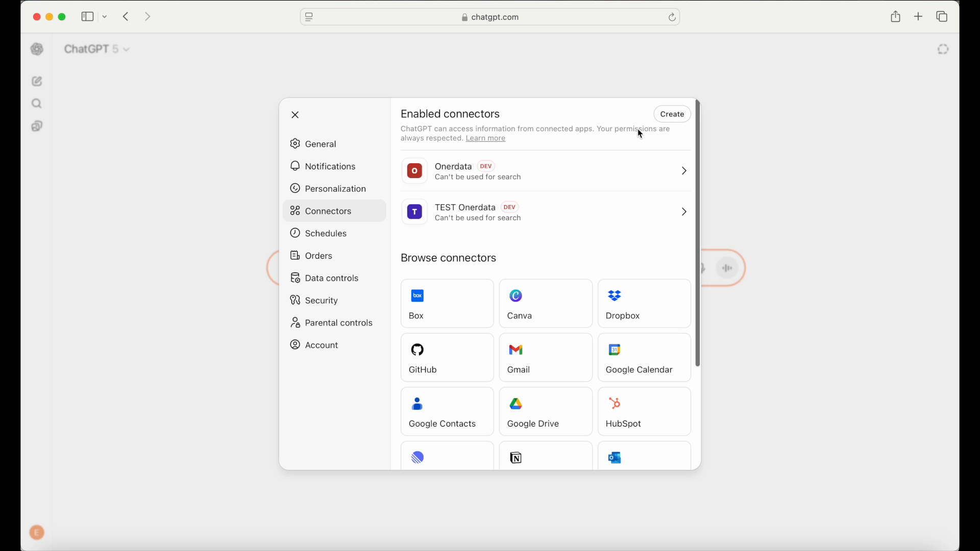Open Data controls settings
The width and height of the screenshot is (980, 551).
coord(332,278)
